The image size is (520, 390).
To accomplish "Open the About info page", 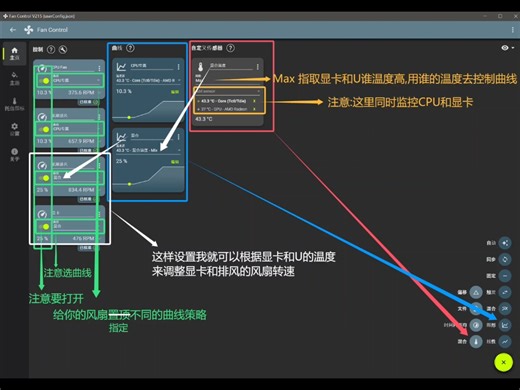I will (14, 155).
